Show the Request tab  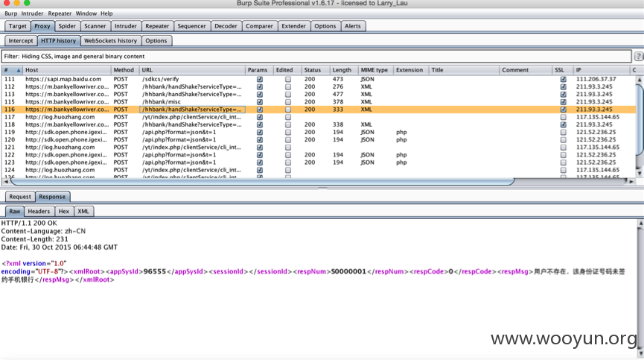[x=20, y=197]
